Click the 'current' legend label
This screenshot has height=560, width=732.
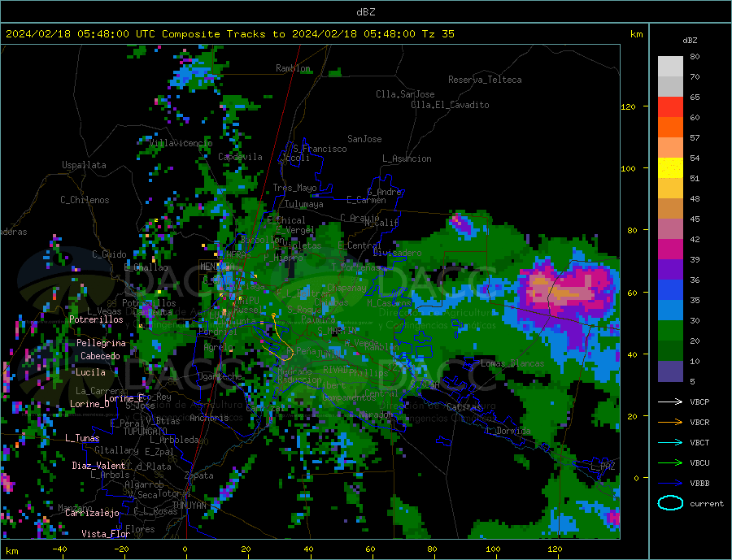pos(706,504)
